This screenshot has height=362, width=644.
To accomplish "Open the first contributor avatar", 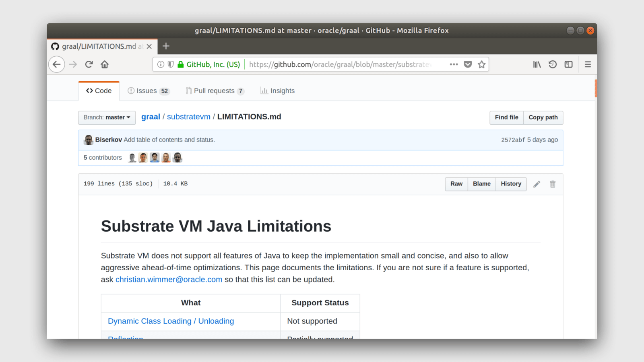I will click(x=132, y=158).
